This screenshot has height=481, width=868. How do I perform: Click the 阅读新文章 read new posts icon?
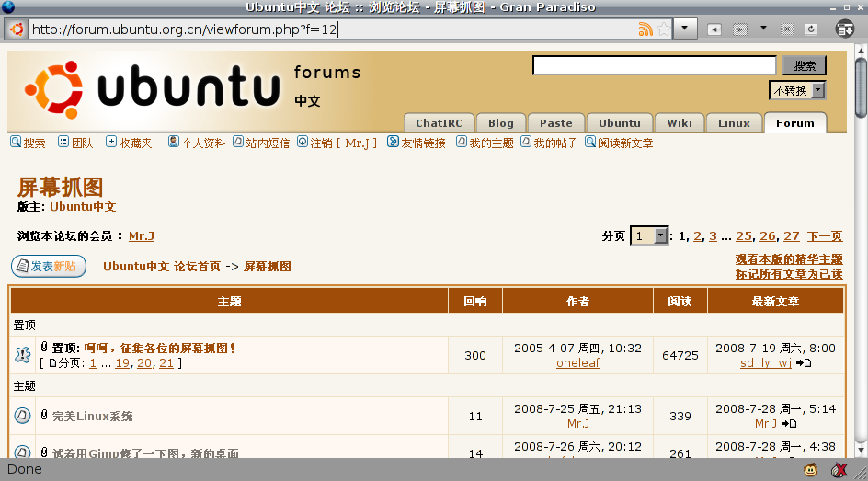coord(590,142)
